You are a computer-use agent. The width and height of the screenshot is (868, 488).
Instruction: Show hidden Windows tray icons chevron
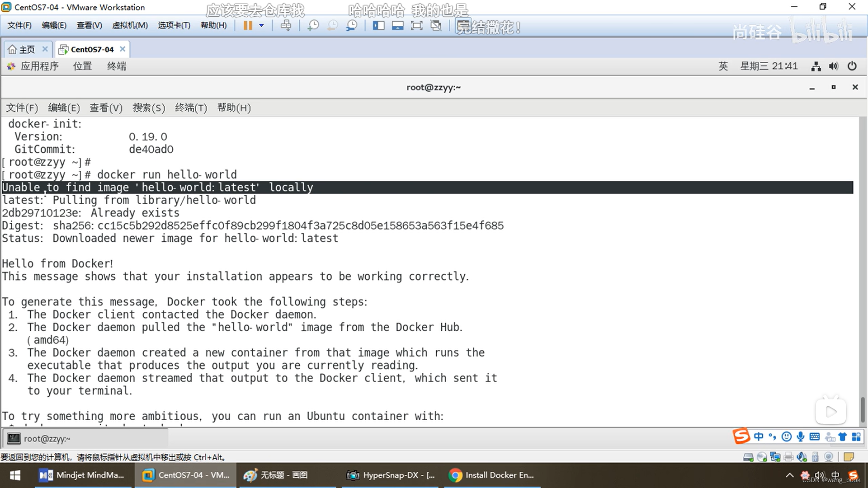[789, 475]
